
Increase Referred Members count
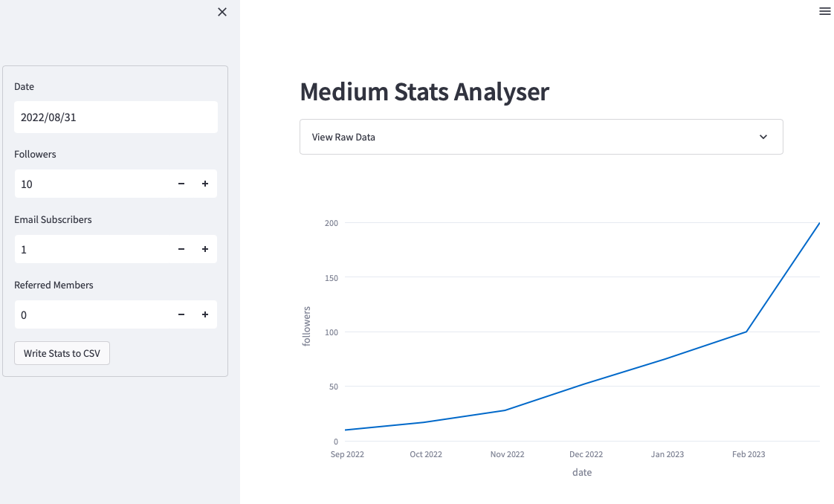click(205, 314)
